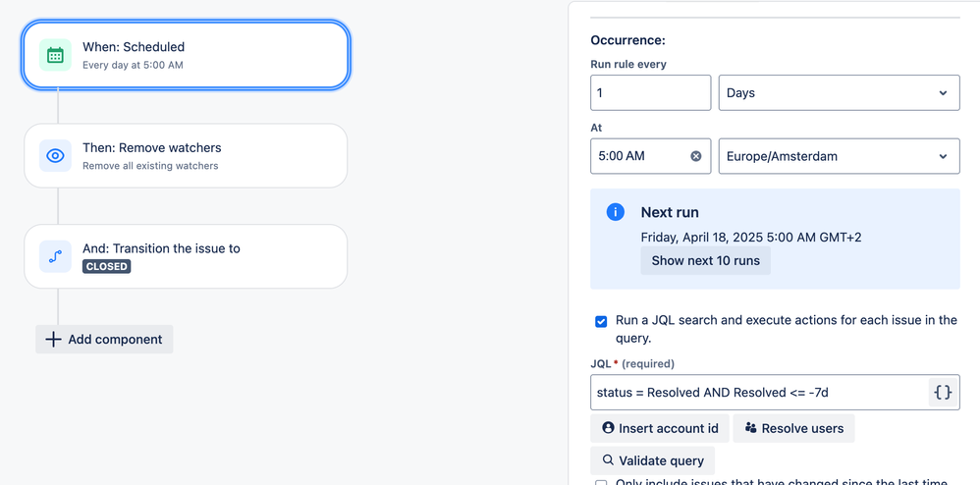Image resolution: width=980 pixels, height=485 pixels.
Task: Click the Occurrence: heading
Action: click(x=627, y=40)
